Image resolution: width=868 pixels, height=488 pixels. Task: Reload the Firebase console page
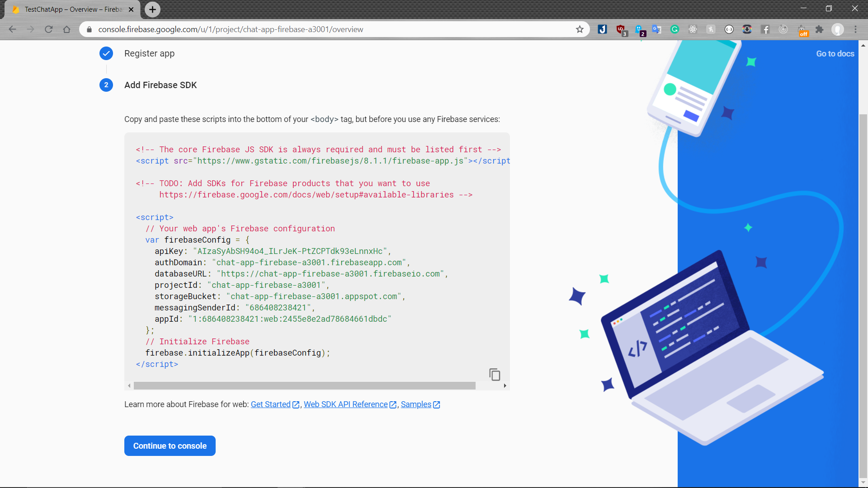tap(48, 29)
